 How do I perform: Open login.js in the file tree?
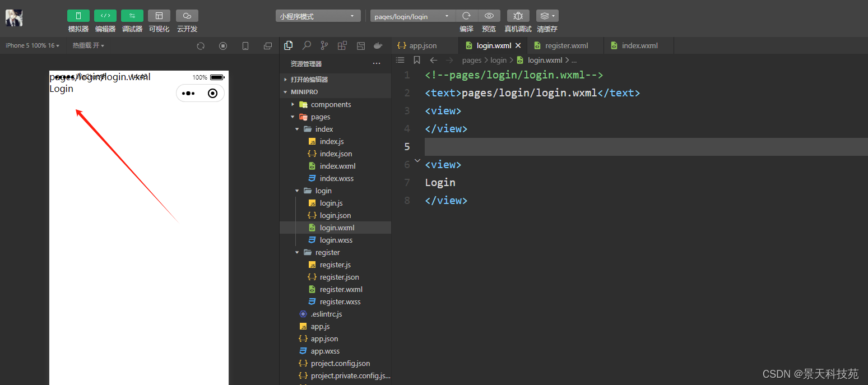(x=335, y=203)
